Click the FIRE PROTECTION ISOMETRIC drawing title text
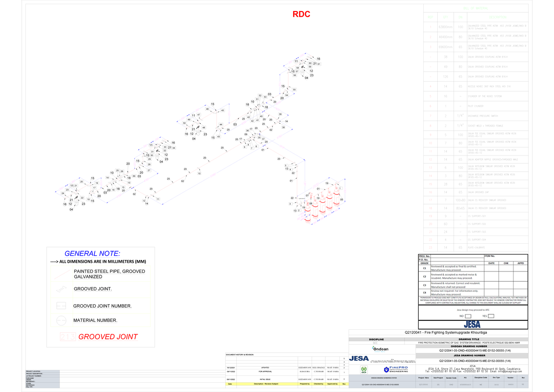 click(x=469, y=343)
